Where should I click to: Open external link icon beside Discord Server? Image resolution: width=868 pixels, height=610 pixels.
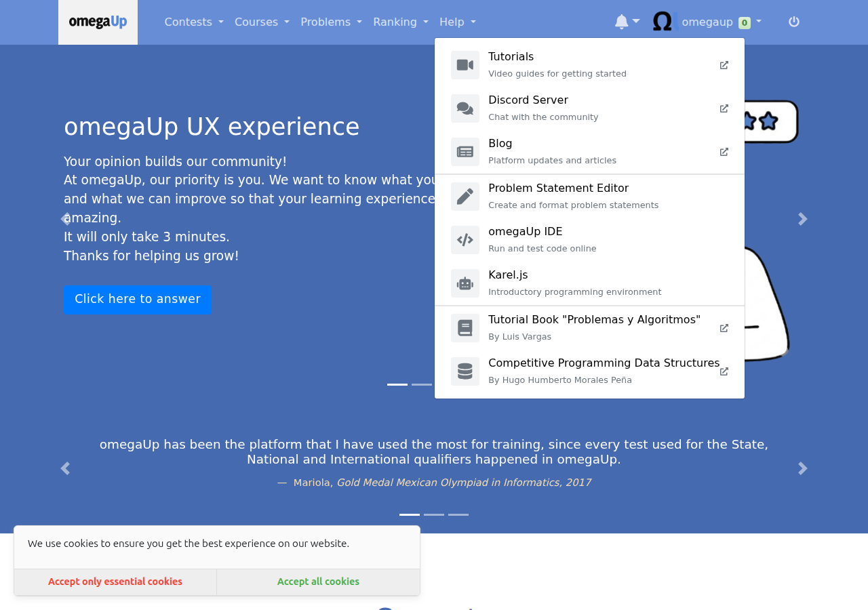point(724,108)
